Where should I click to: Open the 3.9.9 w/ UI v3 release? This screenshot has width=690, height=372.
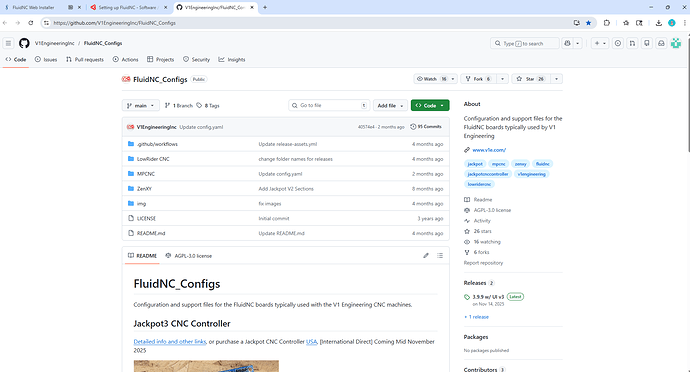pyautogui.click(x=488, y=297)
